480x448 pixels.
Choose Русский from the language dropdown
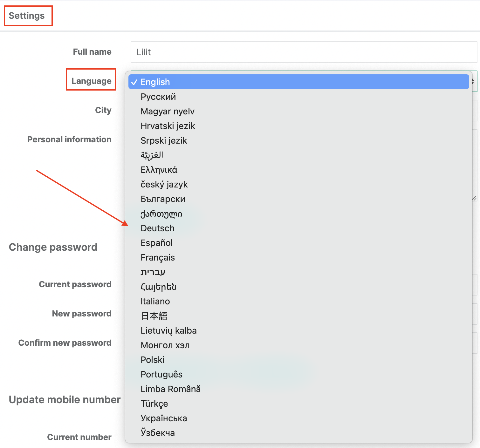pos(158,97)
